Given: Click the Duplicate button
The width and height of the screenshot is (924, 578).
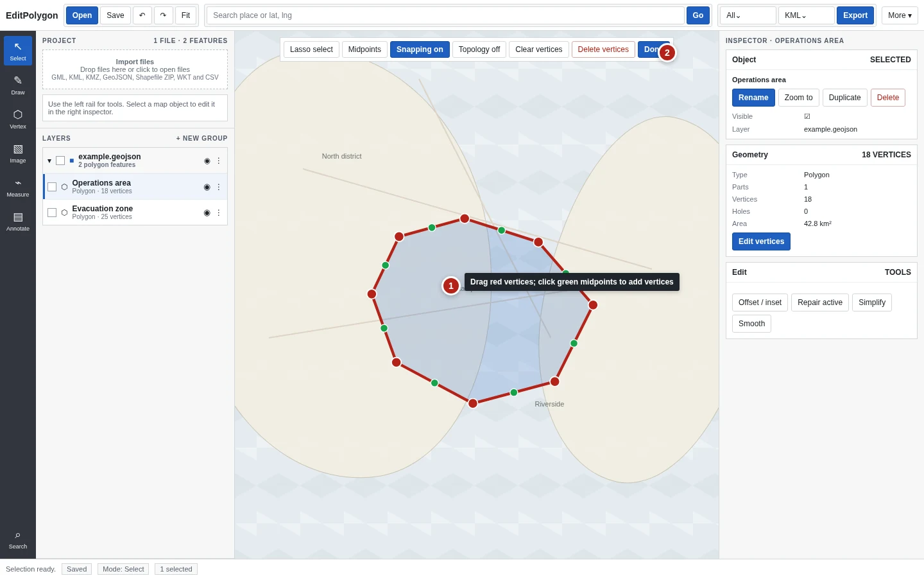Looking at the screenshot, I should [x=844, y=98].
